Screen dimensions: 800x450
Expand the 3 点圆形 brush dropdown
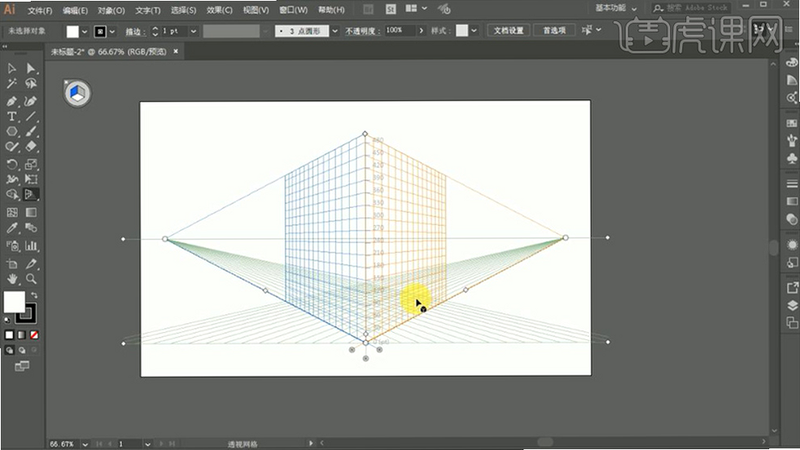335,31
